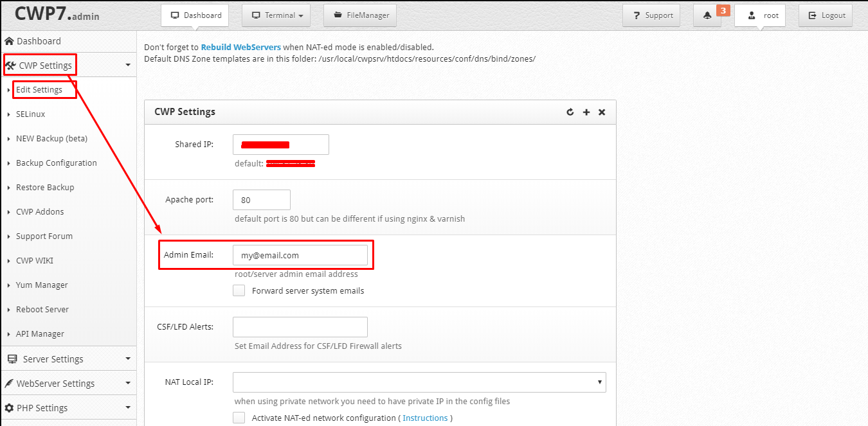The height and width of the screenshot is (426, 868).
Task: Open the Terminal dropdown button
Action: coord(276,15)
